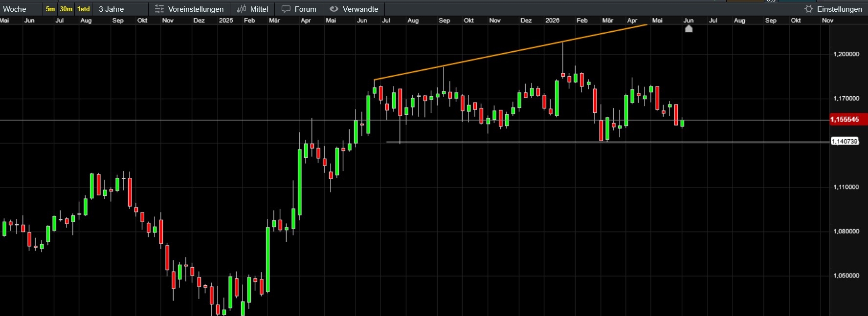The width and height of the screenshot is (868, 316).
Task: Click the 1,080000 price axis label
Action: [846, 232]
